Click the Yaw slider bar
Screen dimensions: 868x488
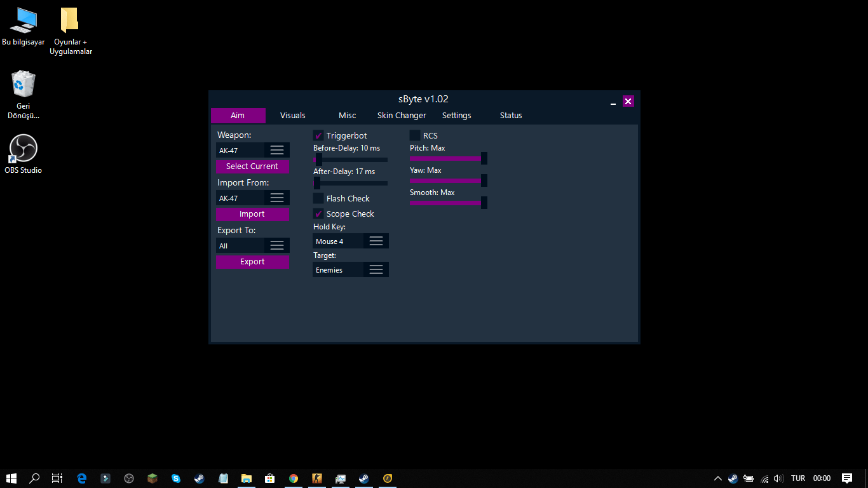pos(448,180)
